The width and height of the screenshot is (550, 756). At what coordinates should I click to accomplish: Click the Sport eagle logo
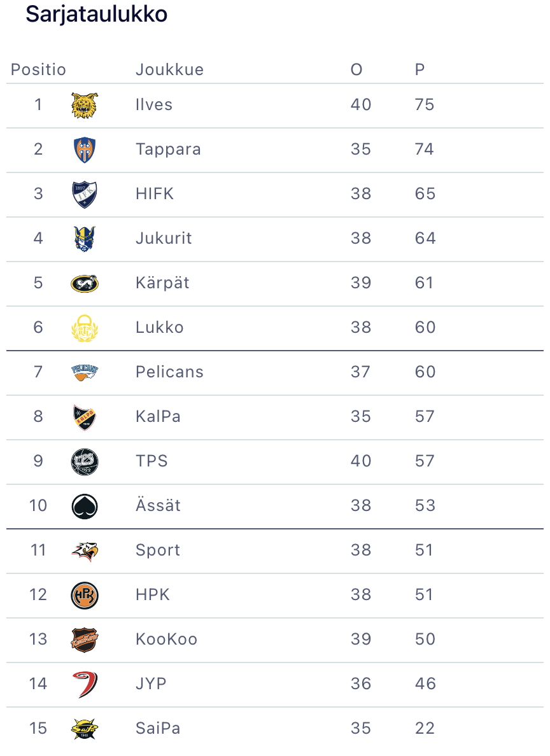[x=85, y=550]
